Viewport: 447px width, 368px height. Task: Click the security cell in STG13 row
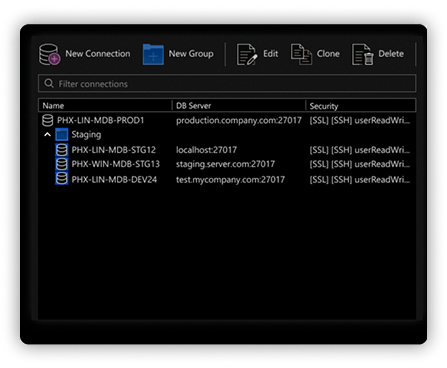[x=360, y=164]
